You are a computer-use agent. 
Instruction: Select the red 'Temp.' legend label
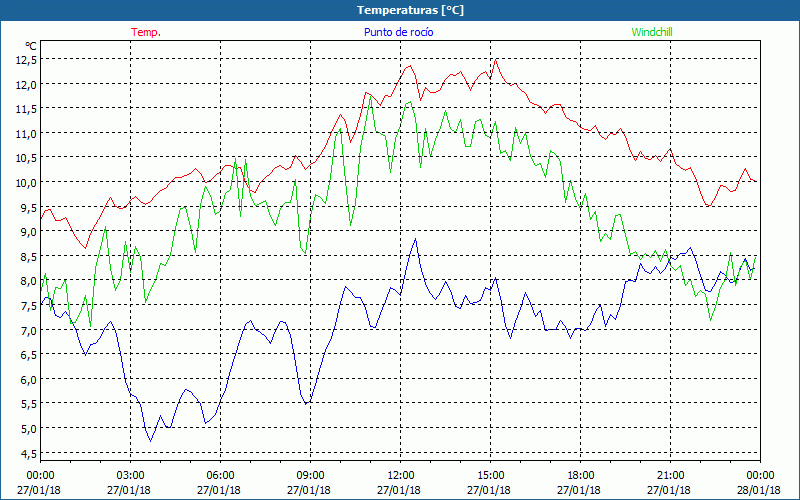point(146,32)
